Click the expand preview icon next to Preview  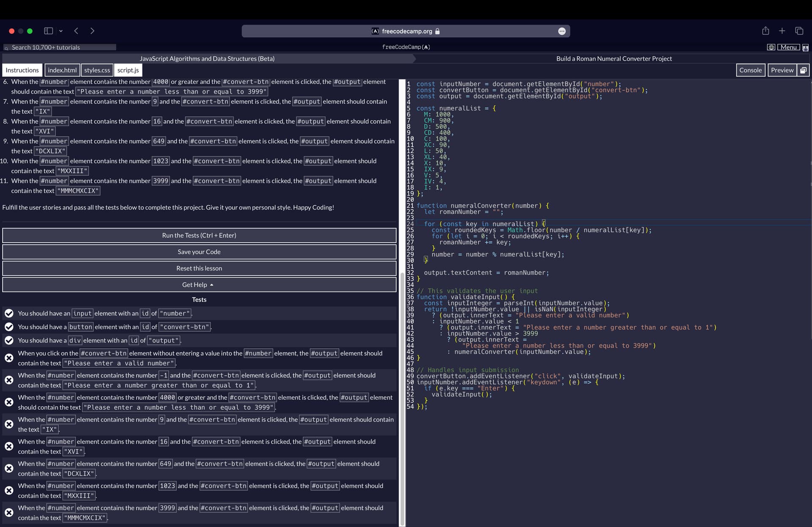pos(803,70)
